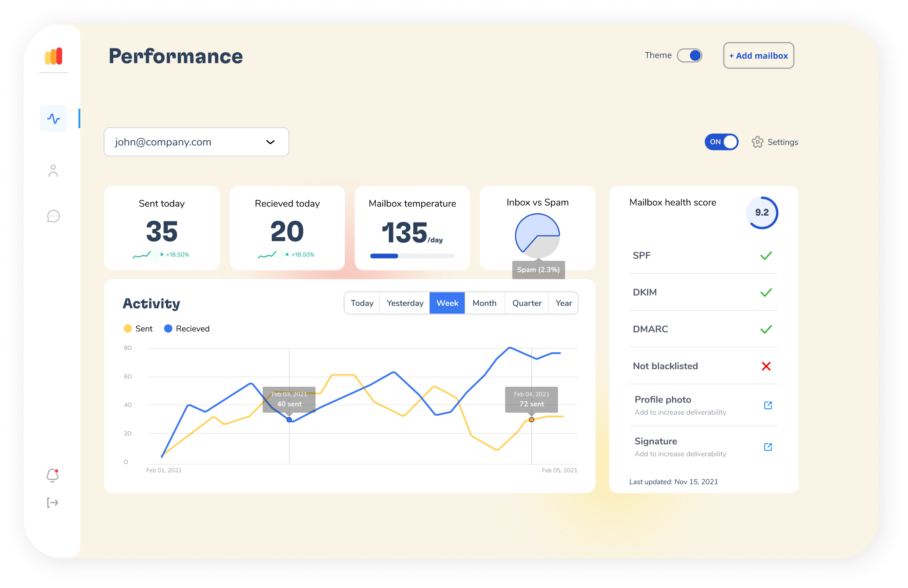Toggle the Theme switch
908x588 pixels.
click(x=689, y=55)
